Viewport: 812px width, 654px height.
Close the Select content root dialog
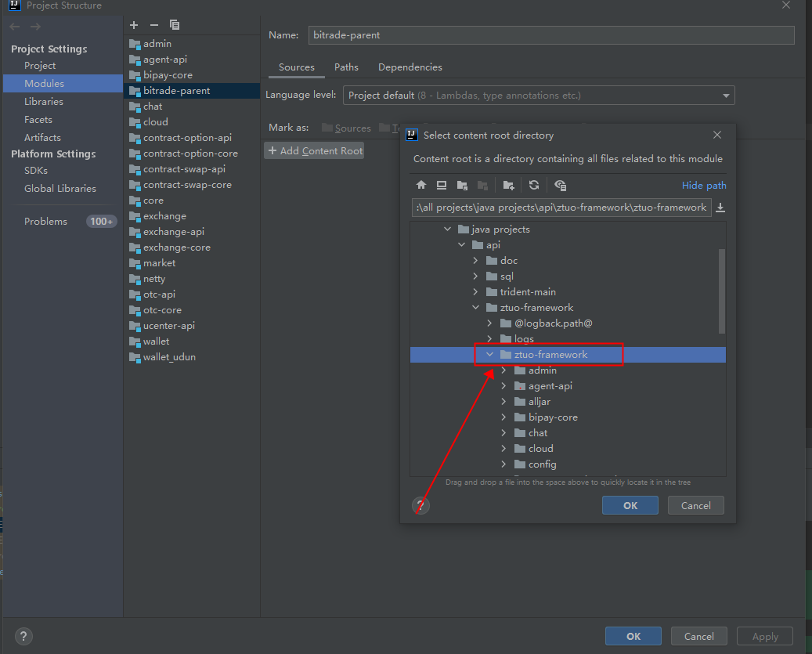click(x=717, y=135)
